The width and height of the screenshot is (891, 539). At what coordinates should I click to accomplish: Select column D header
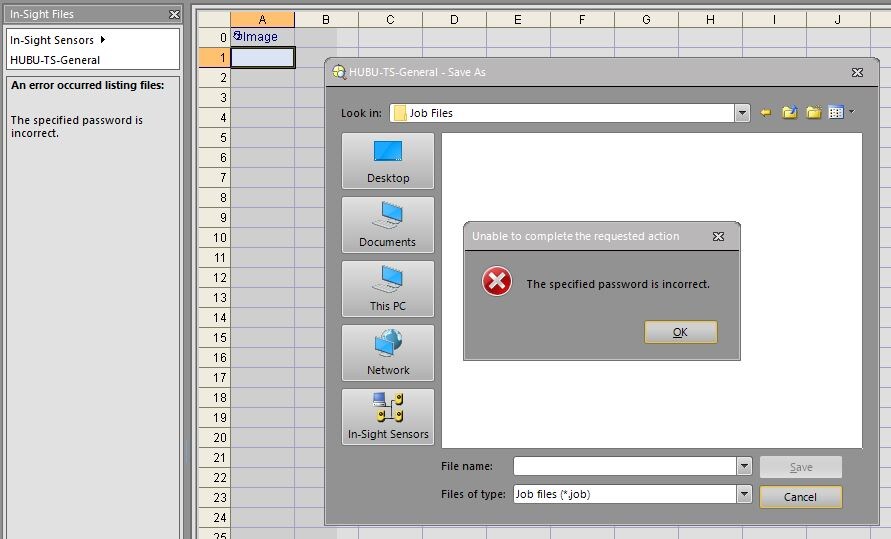tap(455, 19)
